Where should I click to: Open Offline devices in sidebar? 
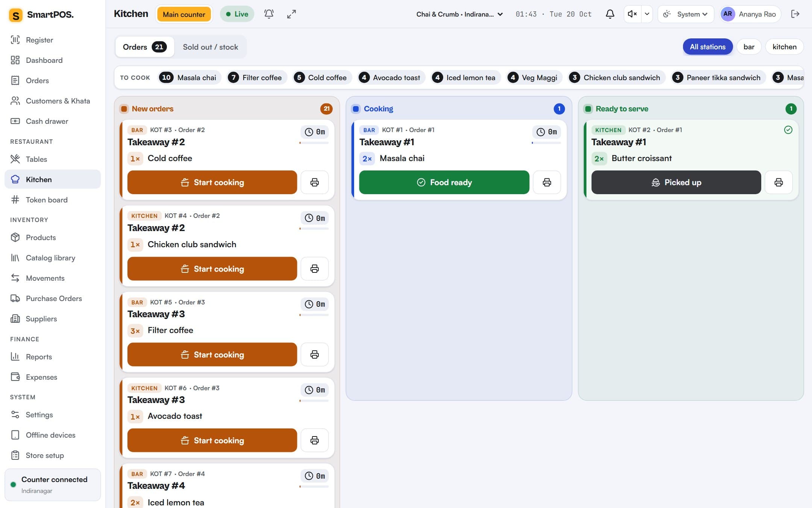(x=53, y=435)
